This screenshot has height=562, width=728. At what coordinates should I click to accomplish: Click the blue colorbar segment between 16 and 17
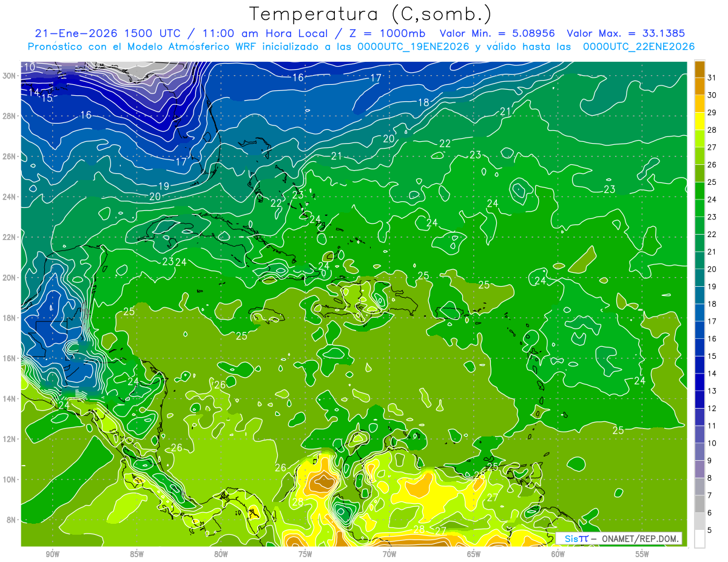click(x=699, y=330)
